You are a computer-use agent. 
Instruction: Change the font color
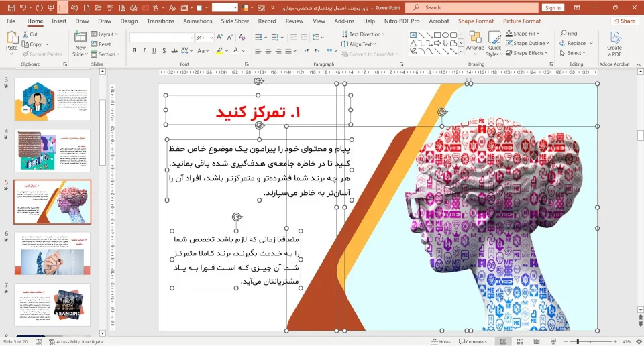click(x=235, y=51)
